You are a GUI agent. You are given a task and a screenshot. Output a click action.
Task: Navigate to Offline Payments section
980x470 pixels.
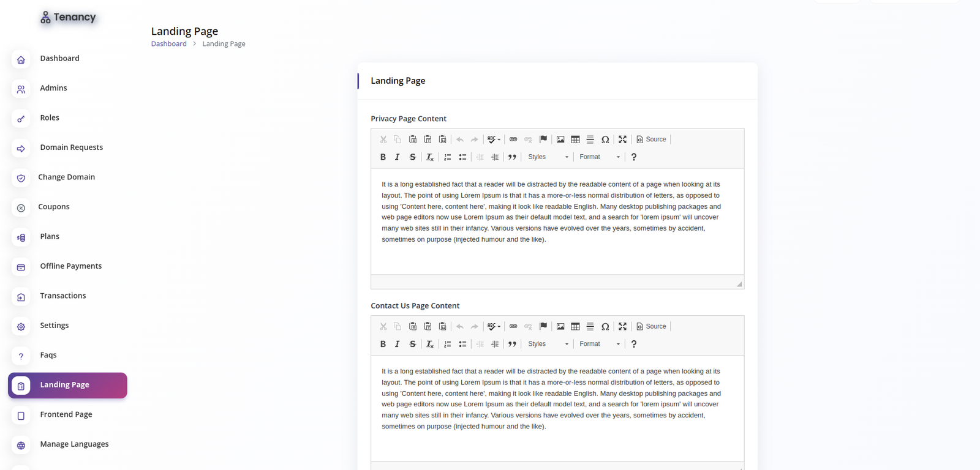coord(70,266)
